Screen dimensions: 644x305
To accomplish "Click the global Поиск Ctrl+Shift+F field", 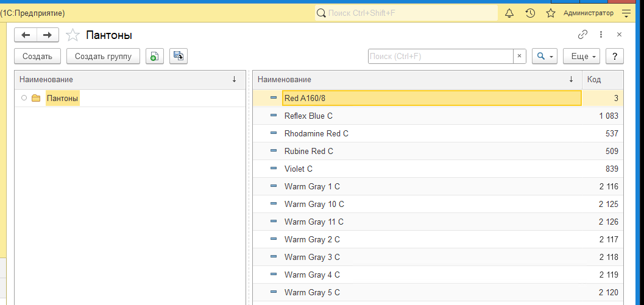I will [406, 13].
